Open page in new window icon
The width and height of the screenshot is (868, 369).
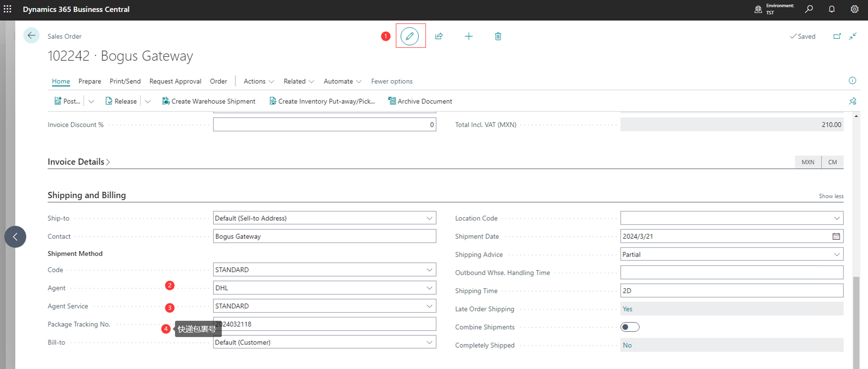837,36
